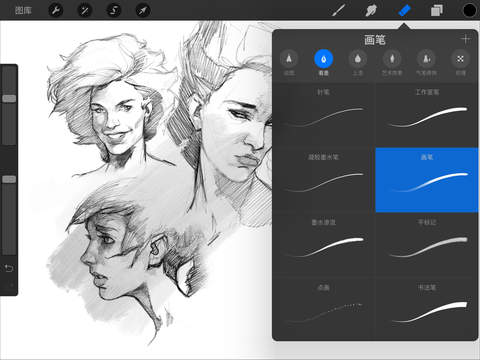Screen dimensions: 480x360
Task: Add a new brush with plus button
Action: click(465, 39)
